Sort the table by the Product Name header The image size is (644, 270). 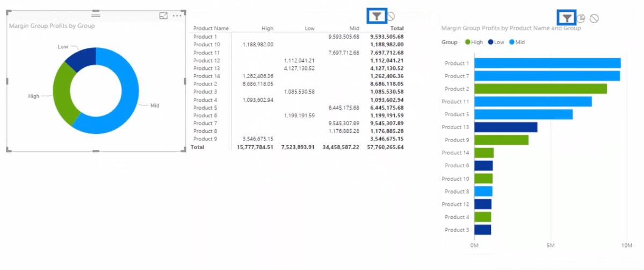(211, 29)
